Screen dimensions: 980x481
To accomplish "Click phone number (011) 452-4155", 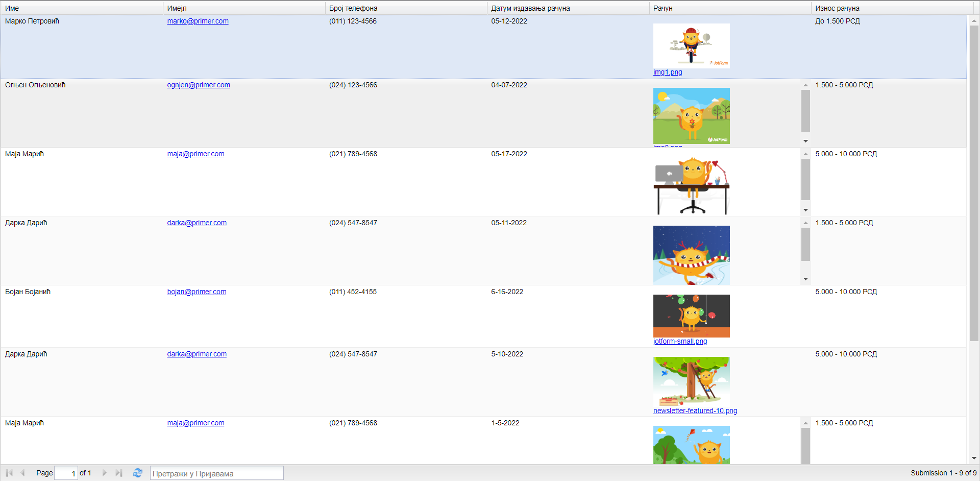I will coord(353,292).
